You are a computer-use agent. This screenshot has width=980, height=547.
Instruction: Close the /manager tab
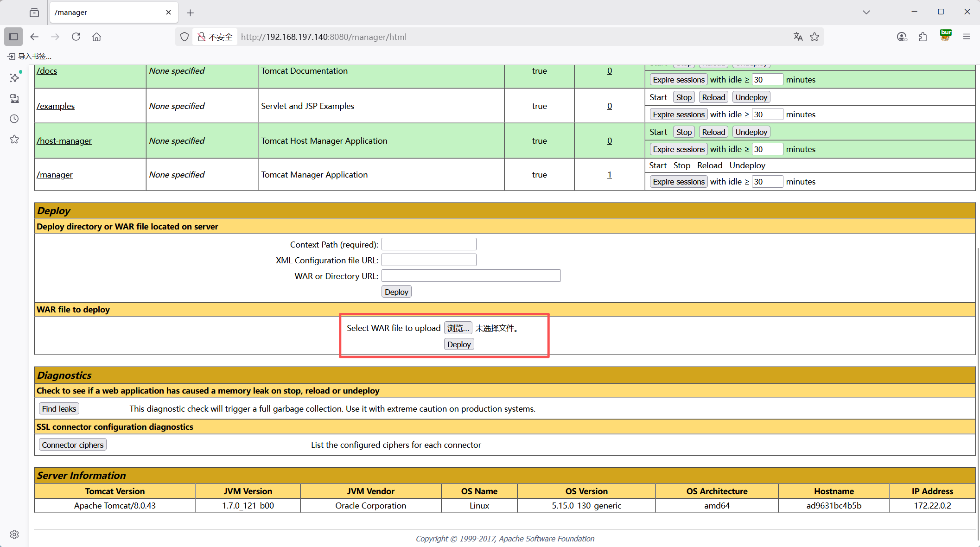point(168,13)
